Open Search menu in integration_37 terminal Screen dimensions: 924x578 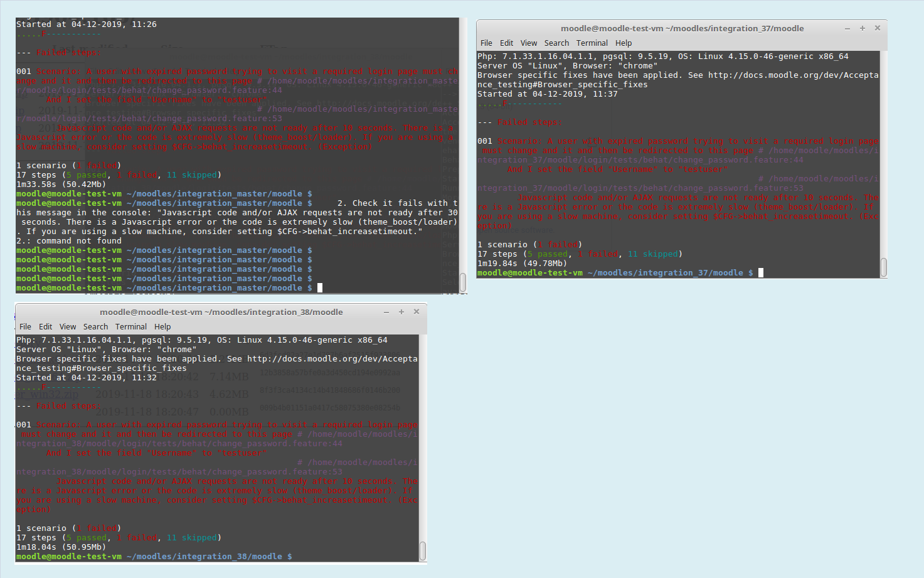[556, 43]
